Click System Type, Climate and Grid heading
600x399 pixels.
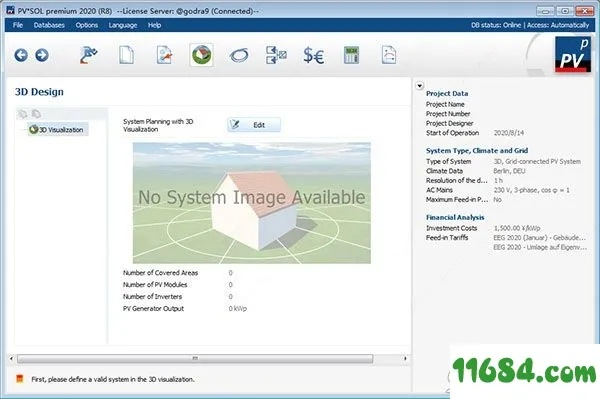pos(477,151)
